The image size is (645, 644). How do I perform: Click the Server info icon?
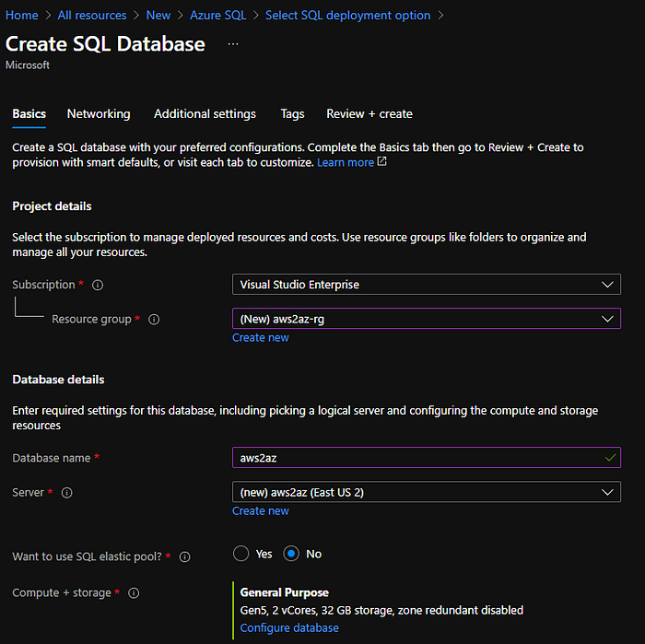click(66, 493)
